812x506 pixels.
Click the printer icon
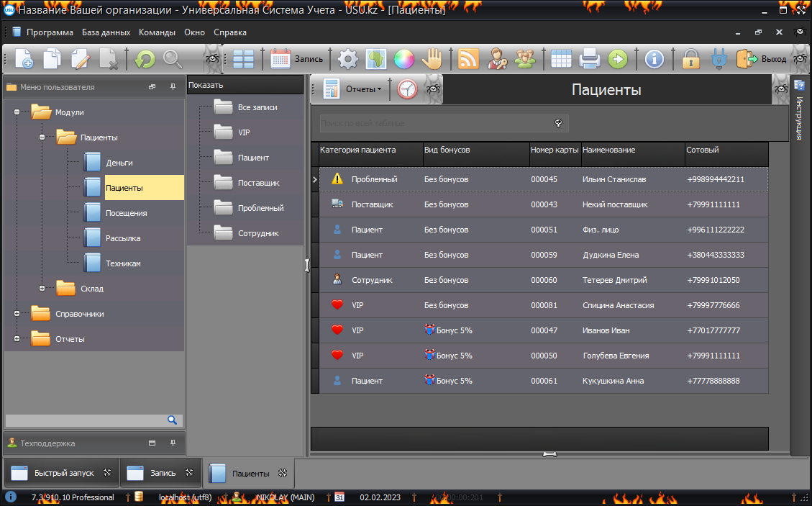[590, 59]
